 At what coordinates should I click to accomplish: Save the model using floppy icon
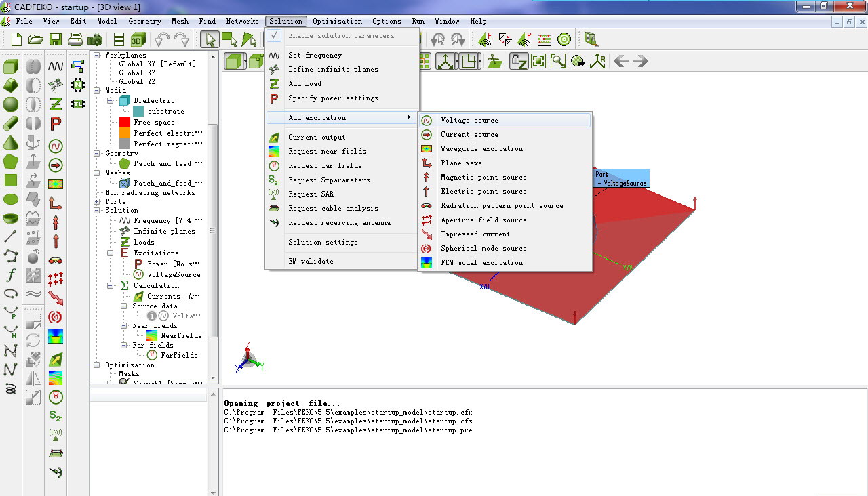tap(56, 39)
